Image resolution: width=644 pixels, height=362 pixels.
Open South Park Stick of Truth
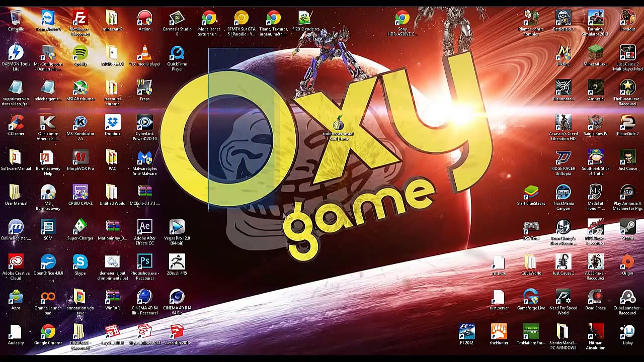[x=595, y=157]
